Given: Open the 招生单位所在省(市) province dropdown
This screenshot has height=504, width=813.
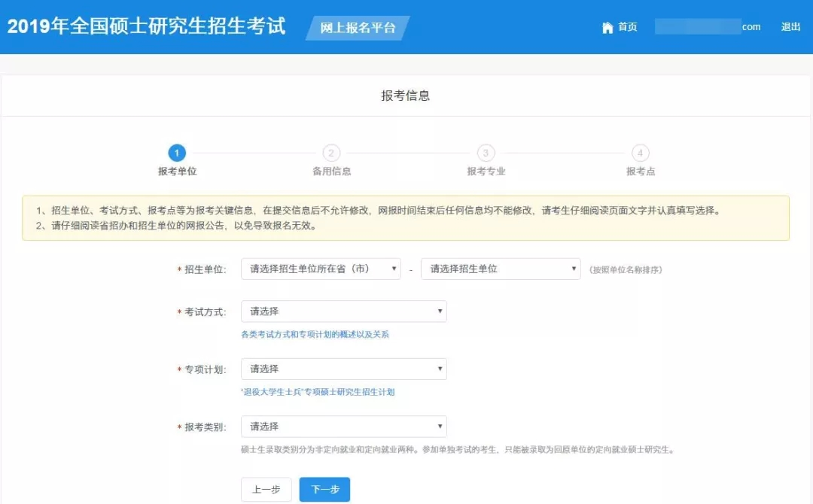Looking at the screenshot, I should (321, 269).
